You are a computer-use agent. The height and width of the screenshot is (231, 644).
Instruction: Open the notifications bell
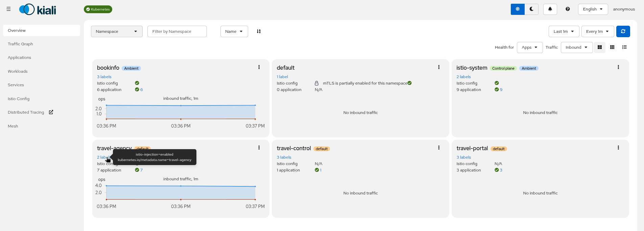click(x=550, y=9)
